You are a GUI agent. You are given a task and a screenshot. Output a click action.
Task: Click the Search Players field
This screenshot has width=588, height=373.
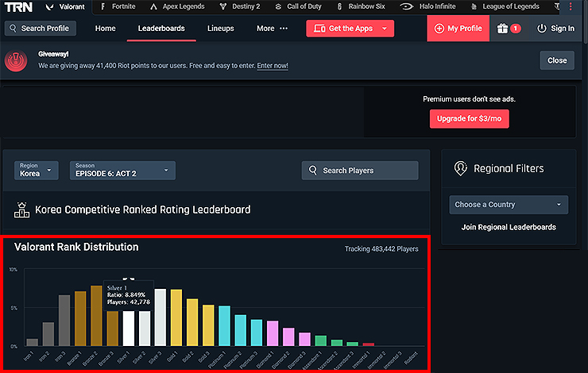pyautogui.click(x=360, y=171)
